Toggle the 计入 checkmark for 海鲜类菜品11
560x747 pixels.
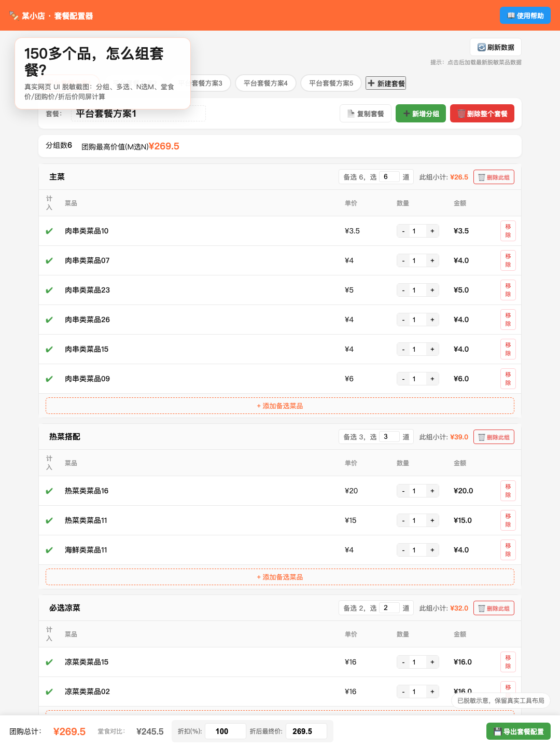coord(49,550)
